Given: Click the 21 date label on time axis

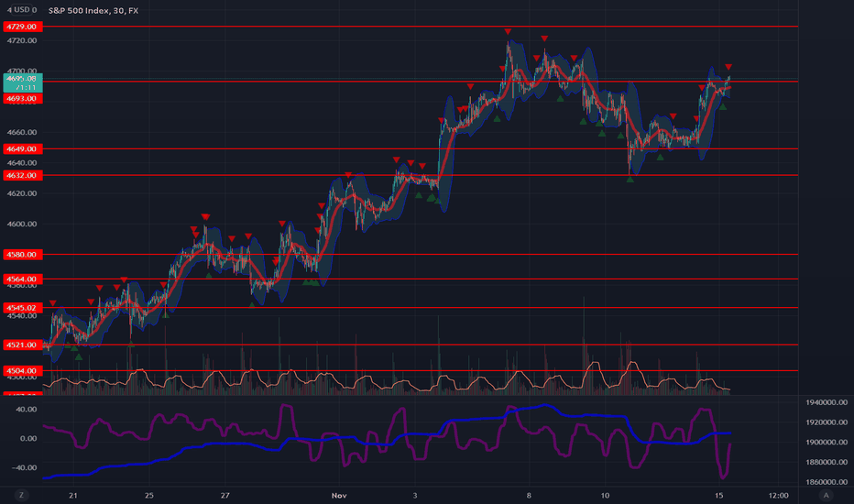Looking at the screenshot, I should (x=73, y=495).
